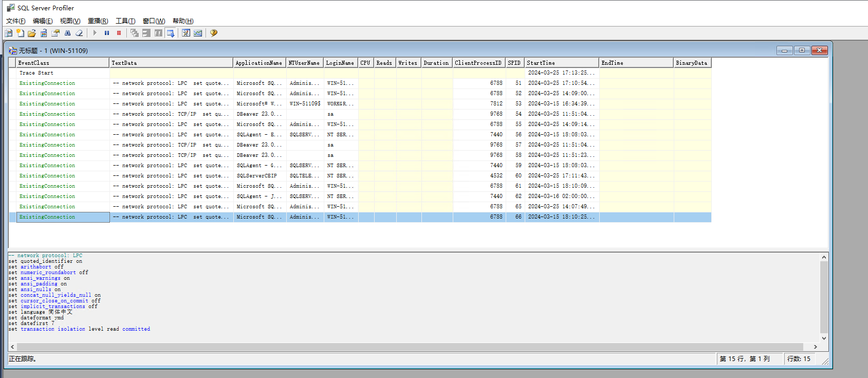The width and height of the screenshot is (868, 378).
Task: Open the 工具(T) menu
Action: point(125,21)
